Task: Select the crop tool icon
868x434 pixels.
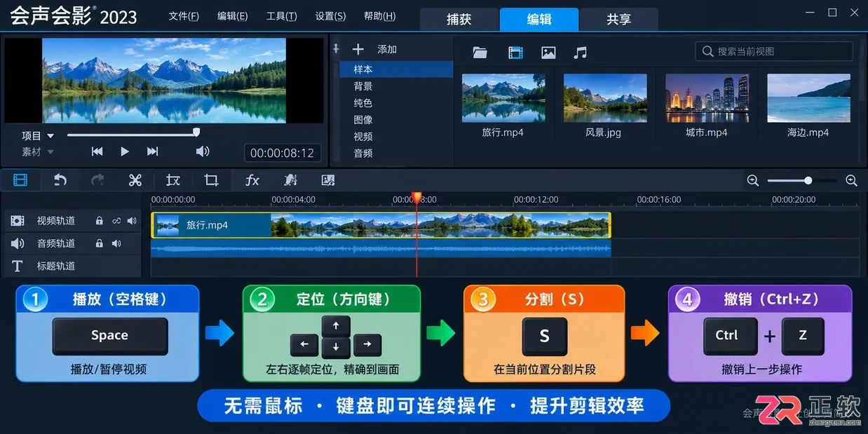Action: click(211, 180)
